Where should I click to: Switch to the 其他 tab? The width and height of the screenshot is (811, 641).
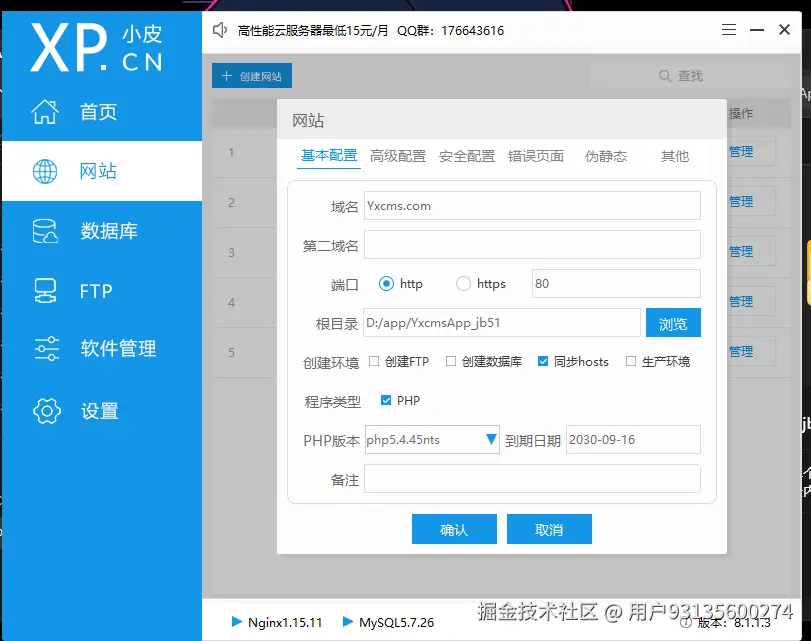[675, 156]
